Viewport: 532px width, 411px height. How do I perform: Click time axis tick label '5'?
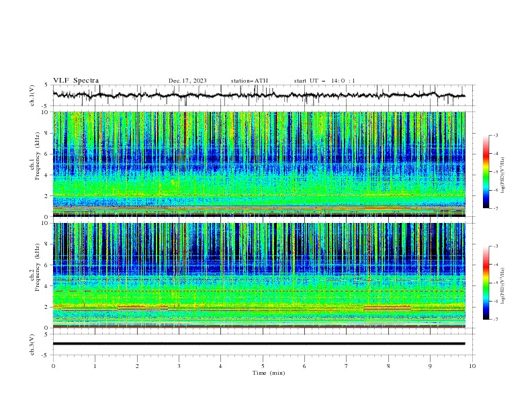coord(263,366)
